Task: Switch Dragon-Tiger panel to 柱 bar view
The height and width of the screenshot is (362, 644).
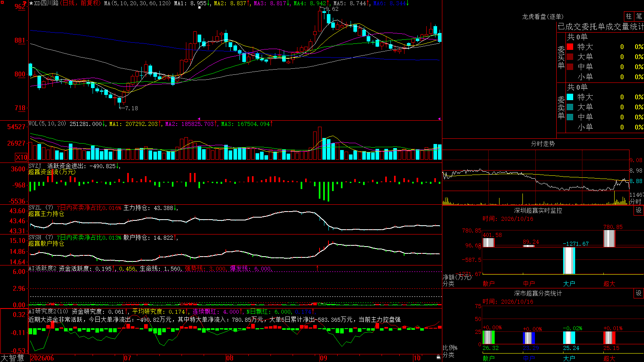Action: [x=629, y=16]
